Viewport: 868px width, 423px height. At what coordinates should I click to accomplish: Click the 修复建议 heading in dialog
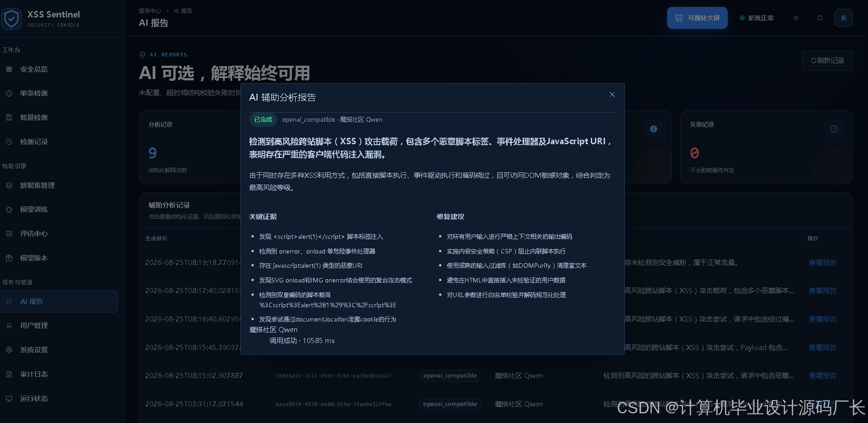[451, 217]
